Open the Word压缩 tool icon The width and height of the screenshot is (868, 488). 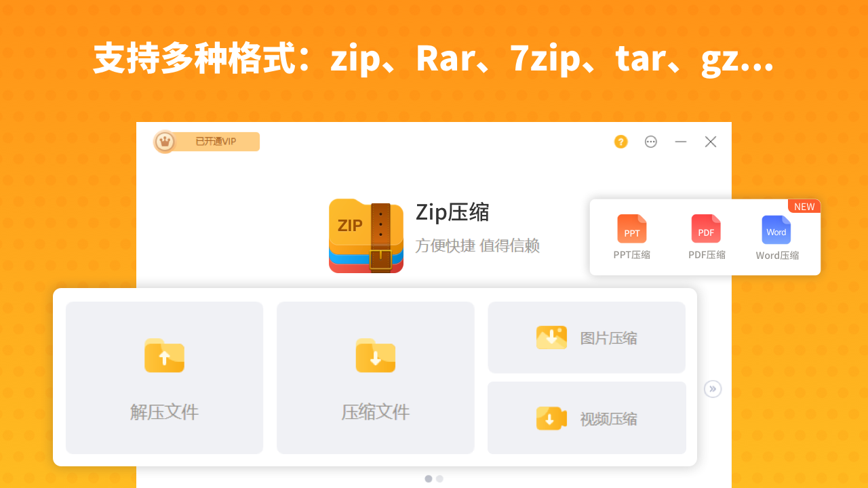776,230
